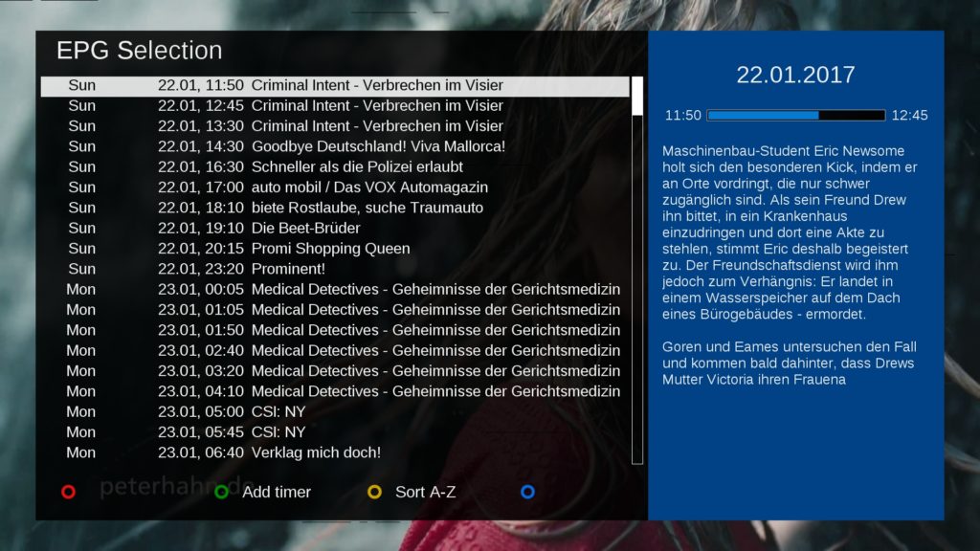This screenshot has height=551, width=980.
Task: Select 01:05 Medical Detectives entry
Action: [335, 310]
